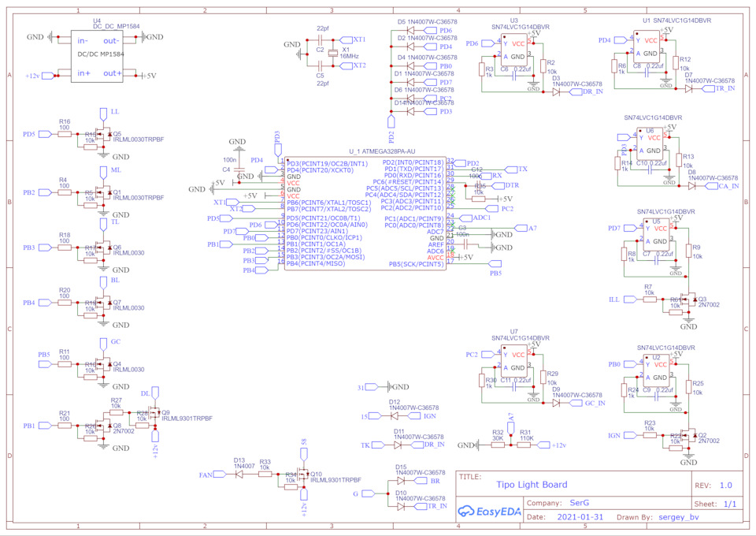The image size is (756, 536).
Task: Select the D8 diode symbol before CA_IN
Action: [x=692, y=186]
